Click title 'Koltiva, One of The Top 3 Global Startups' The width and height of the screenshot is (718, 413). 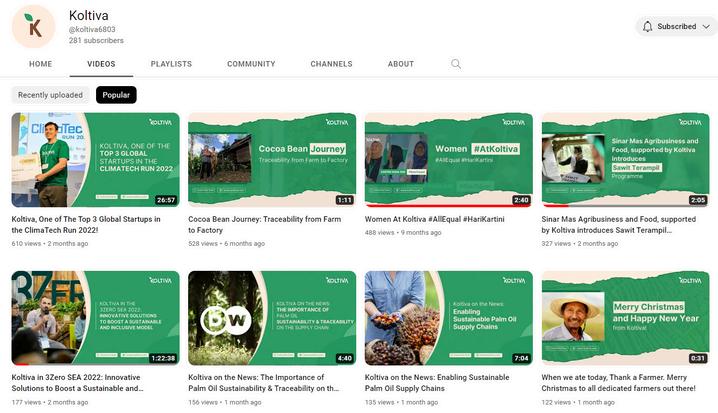pos(86,224)
